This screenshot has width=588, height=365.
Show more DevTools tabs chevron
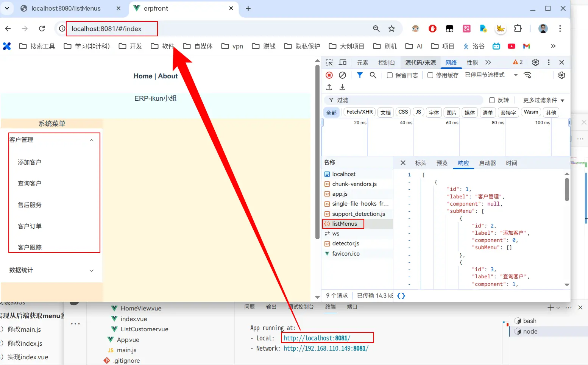point(488,62)
